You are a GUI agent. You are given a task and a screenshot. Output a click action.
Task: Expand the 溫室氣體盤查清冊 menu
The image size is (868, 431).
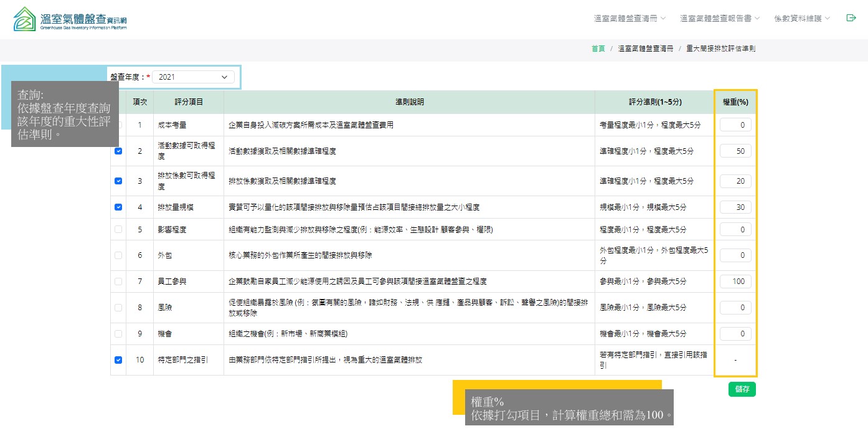630,19
